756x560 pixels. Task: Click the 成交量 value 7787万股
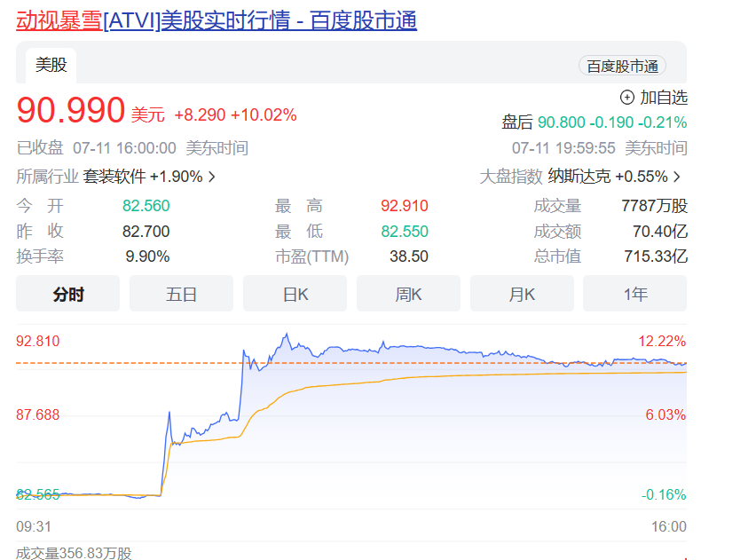tap(654, 206)
